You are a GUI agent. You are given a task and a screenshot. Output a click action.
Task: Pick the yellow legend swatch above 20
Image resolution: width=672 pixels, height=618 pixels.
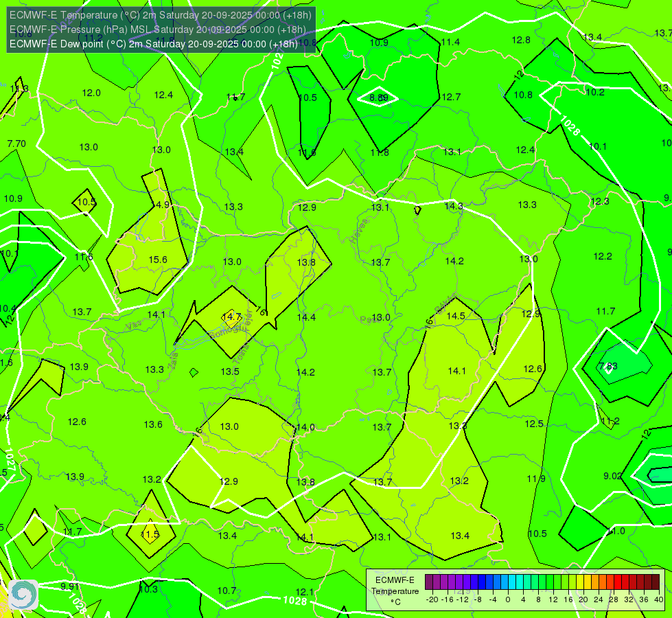click(x=580, y=582)
